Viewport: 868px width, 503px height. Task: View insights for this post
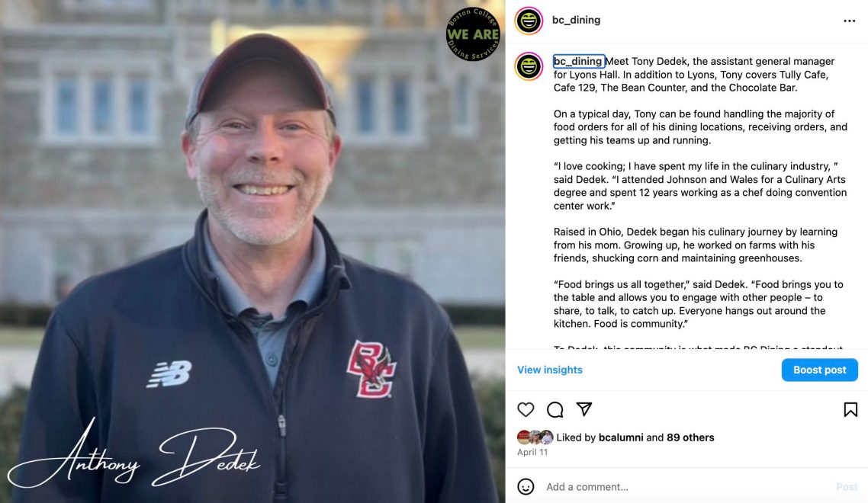550,370
